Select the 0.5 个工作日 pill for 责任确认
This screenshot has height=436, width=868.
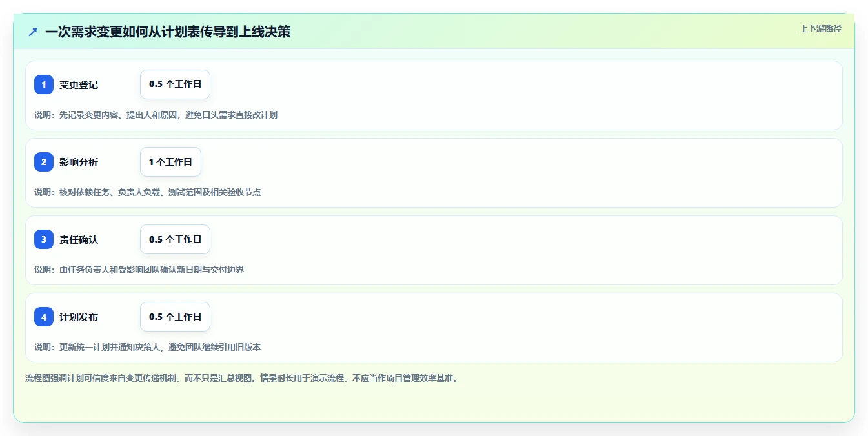click(175, 239)
